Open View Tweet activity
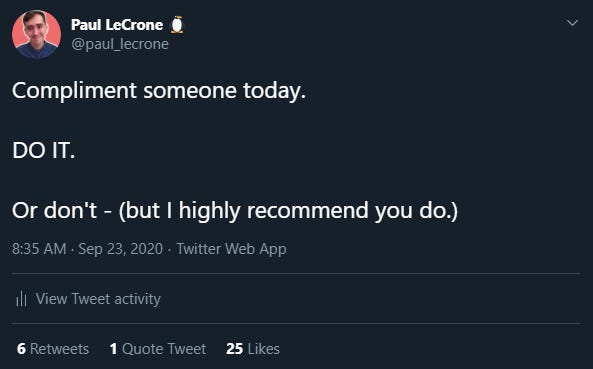The width and height of the screenshot is (593, 369). click(98, 299)
